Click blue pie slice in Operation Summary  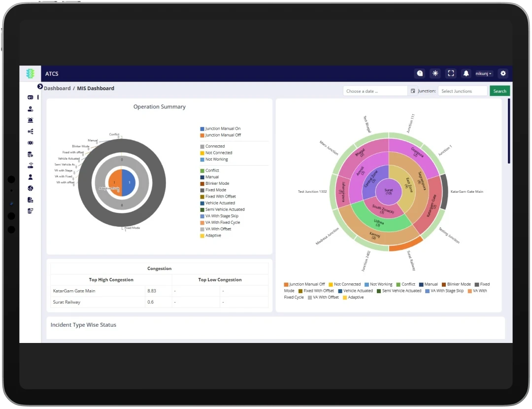coord(129,183)
